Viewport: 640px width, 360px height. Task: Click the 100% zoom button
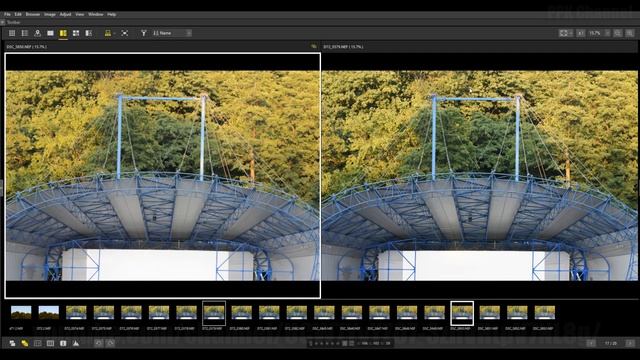(580, 33)
